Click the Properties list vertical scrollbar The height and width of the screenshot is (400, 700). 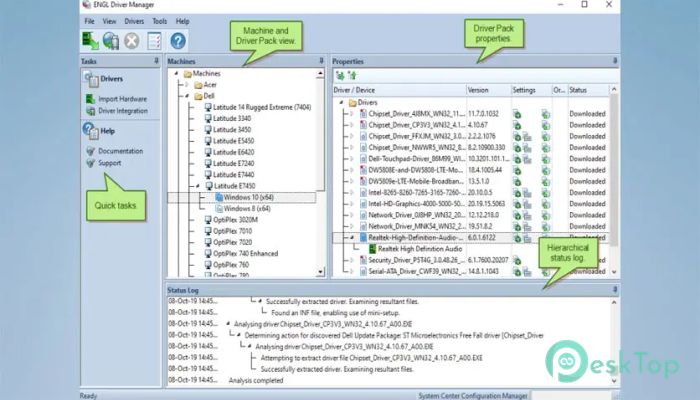(x=614, y=170)
